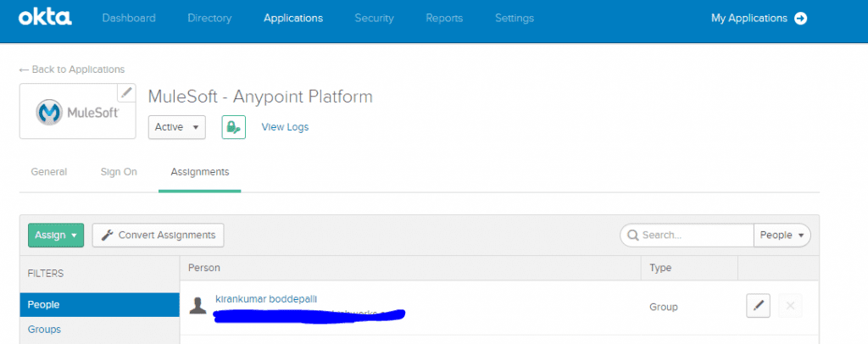
Task: Go to My Applications link
Action: [x=749, y=19]
